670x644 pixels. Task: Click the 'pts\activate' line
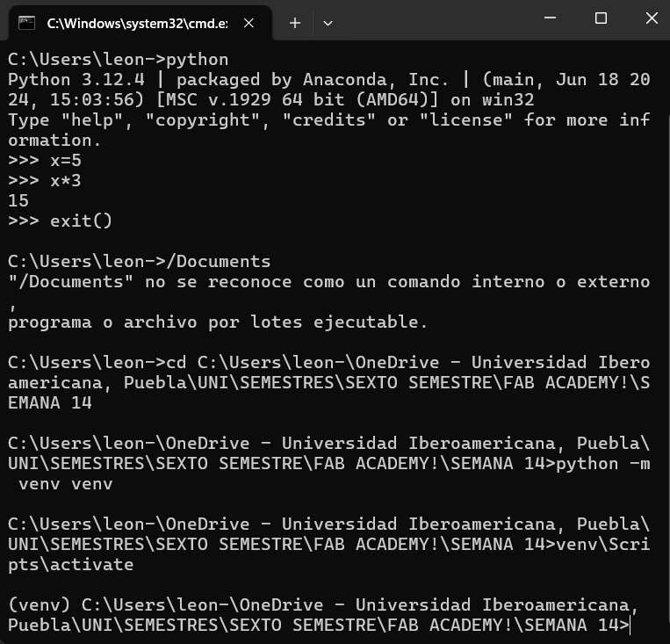click(71, 565)
